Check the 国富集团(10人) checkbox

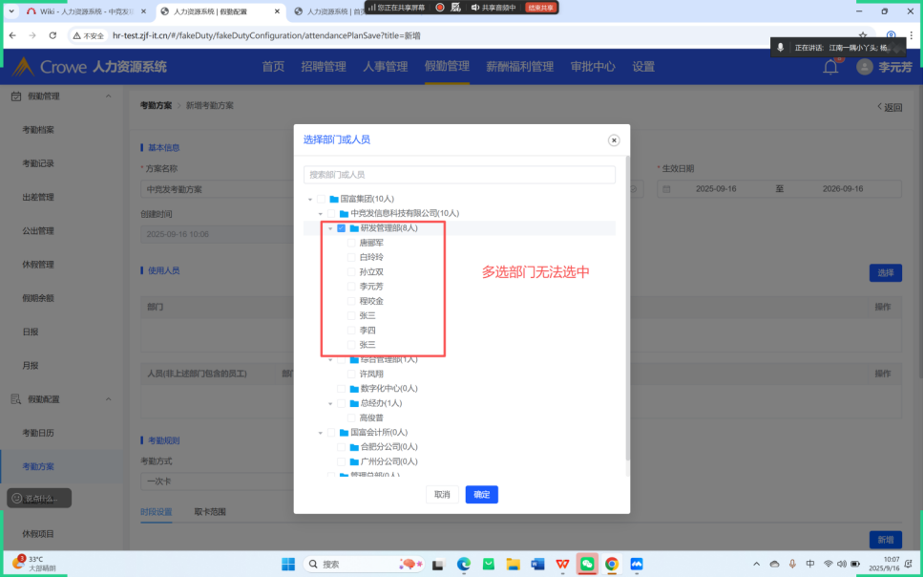[321, 200]
